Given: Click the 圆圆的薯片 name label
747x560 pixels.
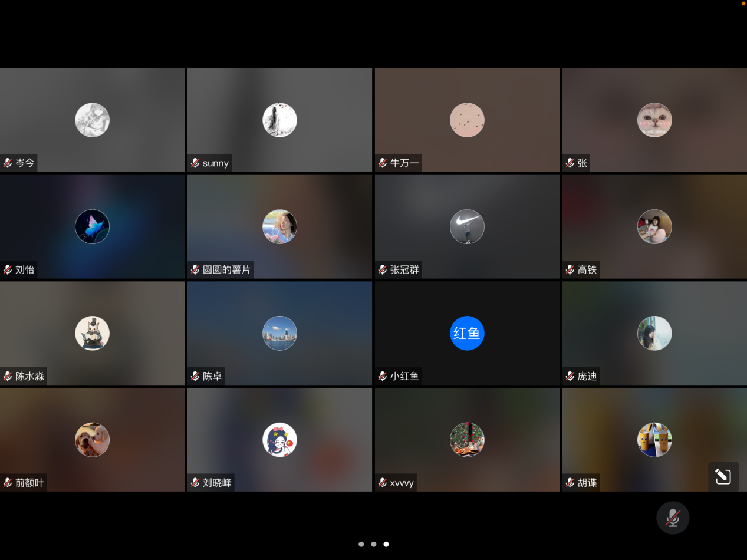Looking at the screenshot, I should pyautogui.click(x=226, y=270).
